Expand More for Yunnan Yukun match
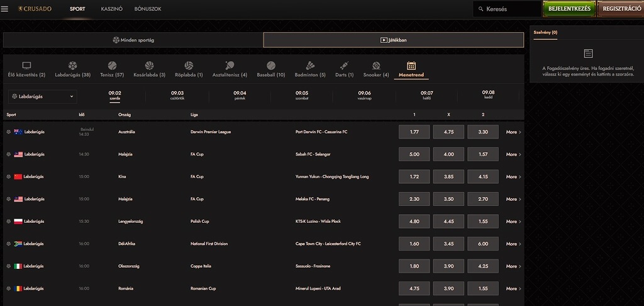Screen dimensions: 644x306 (x=513, y=177)
